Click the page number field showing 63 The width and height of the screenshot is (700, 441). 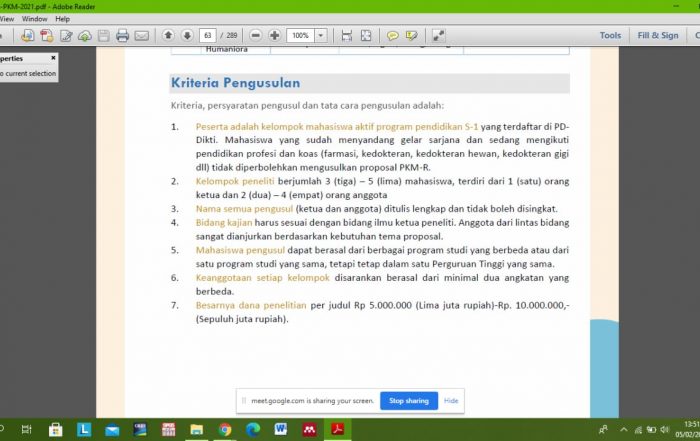click(x=209, y=35)
